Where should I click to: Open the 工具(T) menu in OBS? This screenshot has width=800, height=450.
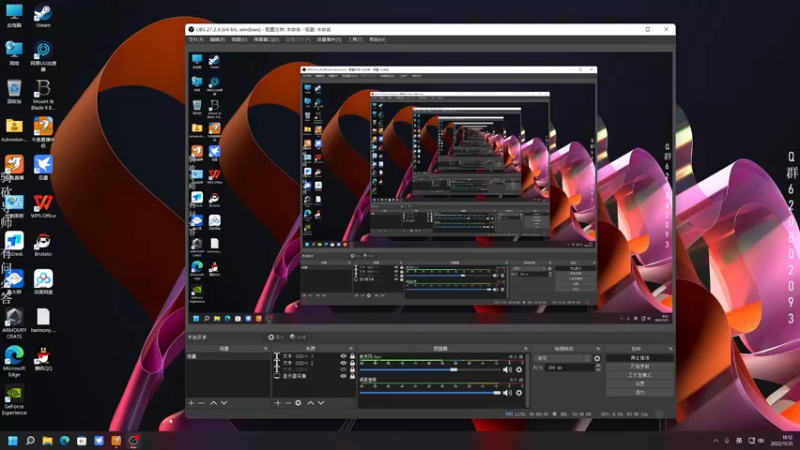pos(355,40)
